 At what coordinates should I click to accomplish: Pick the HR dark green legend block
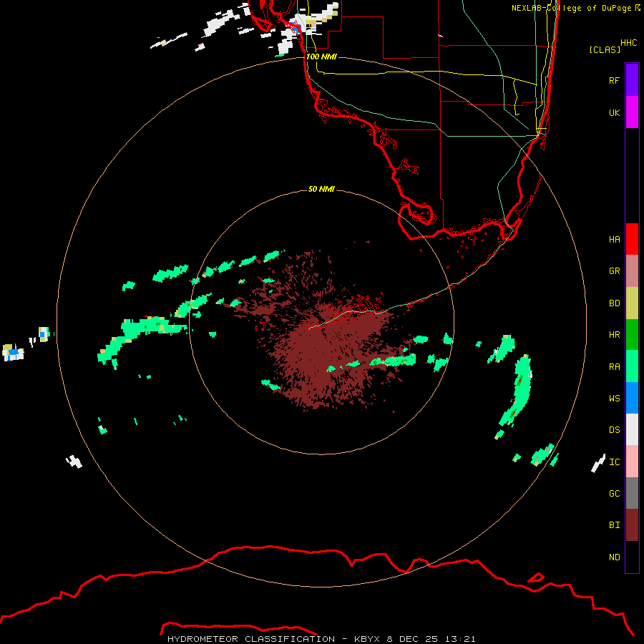[632, 335]
